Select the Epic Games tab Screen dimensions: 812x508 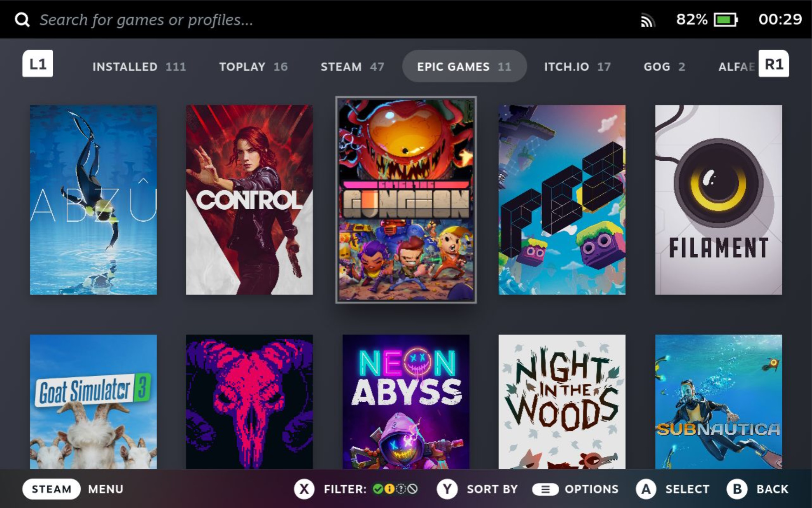464,66
